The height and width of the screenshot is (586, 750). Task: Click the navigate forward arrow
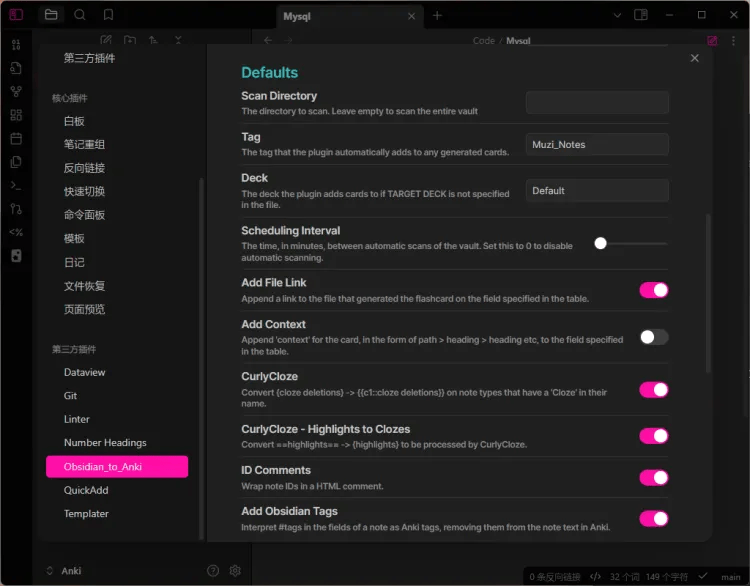[288, 40]
